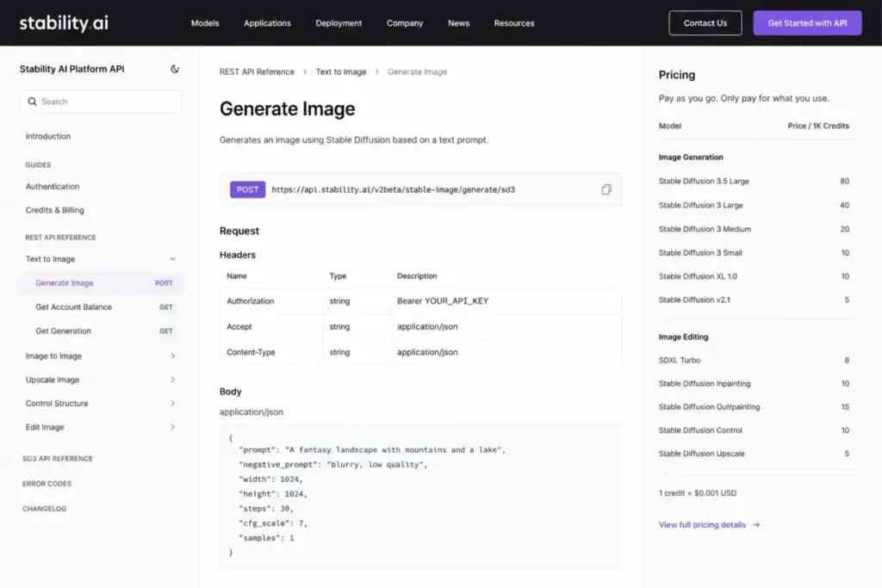Click Stable Diffusion Outpainting row
882x588 pixels.
754,406
